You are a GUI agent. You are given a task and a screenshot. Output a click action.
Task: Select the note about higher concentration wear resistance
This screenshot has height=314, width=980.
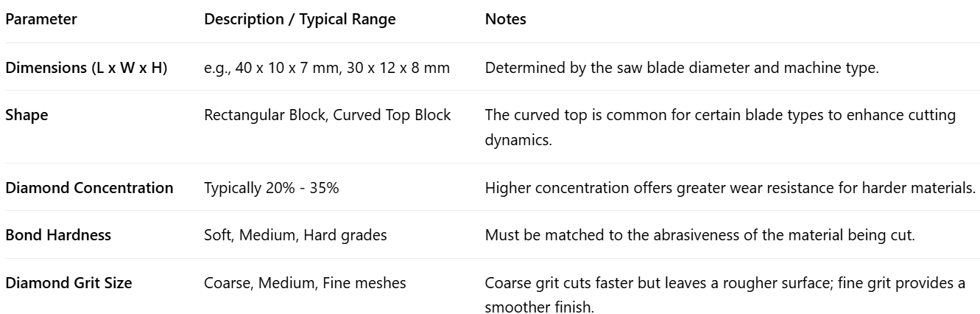click(x=729, y=187)
